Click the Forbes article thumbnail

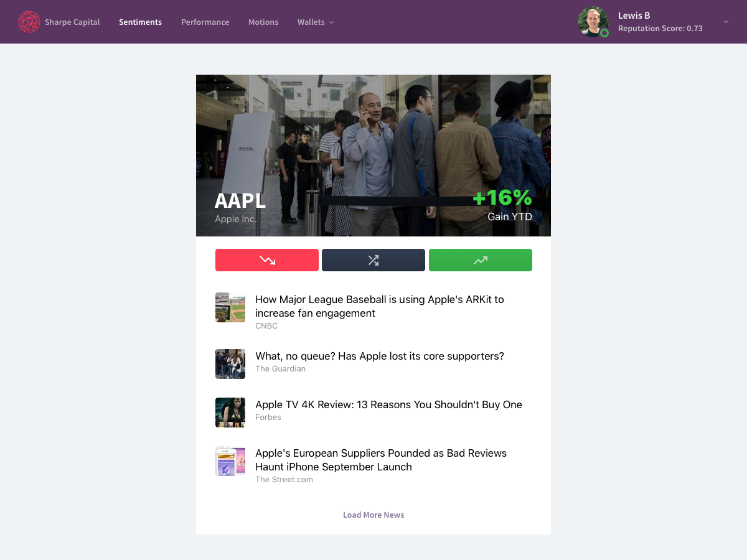point(230,413)
